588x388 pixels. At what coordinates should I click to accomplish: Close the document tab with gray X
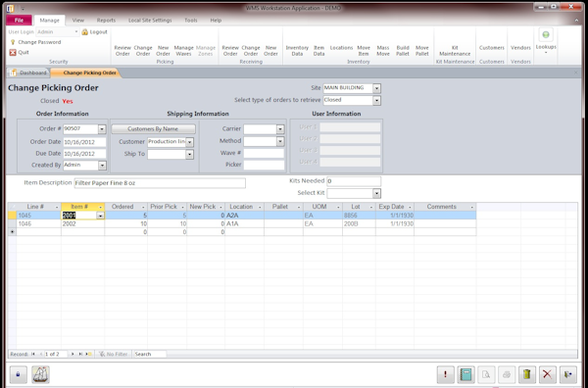point(576,73)
